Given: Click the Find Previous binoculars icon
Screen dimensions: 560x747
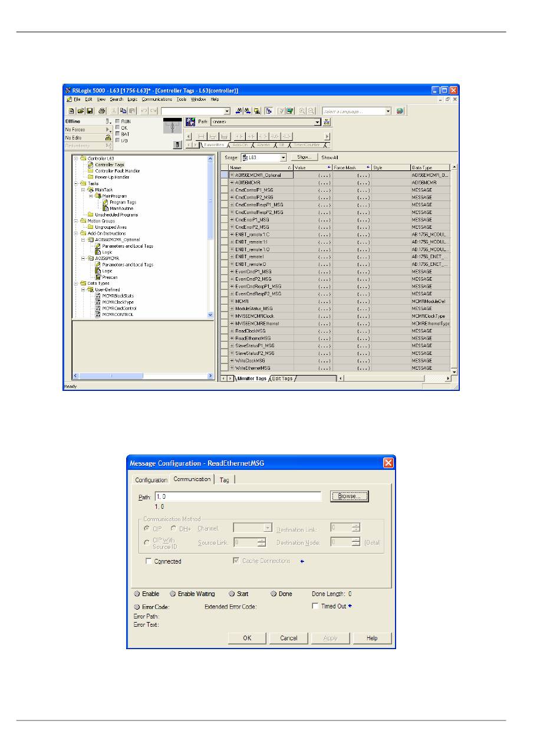Looking at the screenshot, I should pyautogui.click(x=239, y=111).
